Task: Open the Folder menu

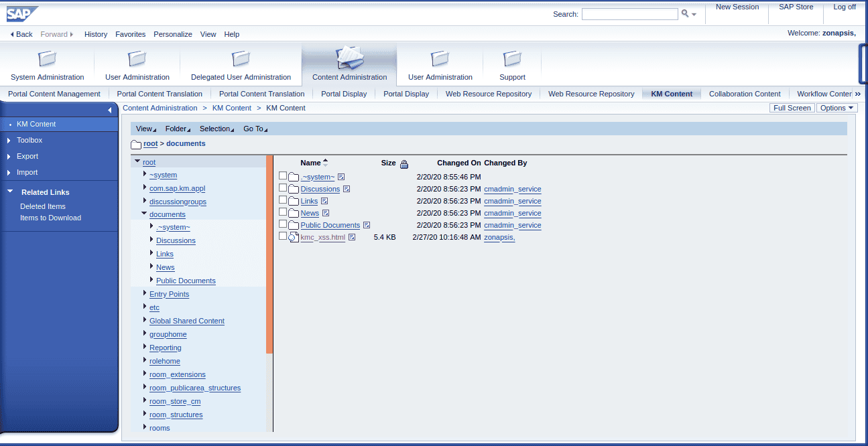Action: [x=177, y=129]
